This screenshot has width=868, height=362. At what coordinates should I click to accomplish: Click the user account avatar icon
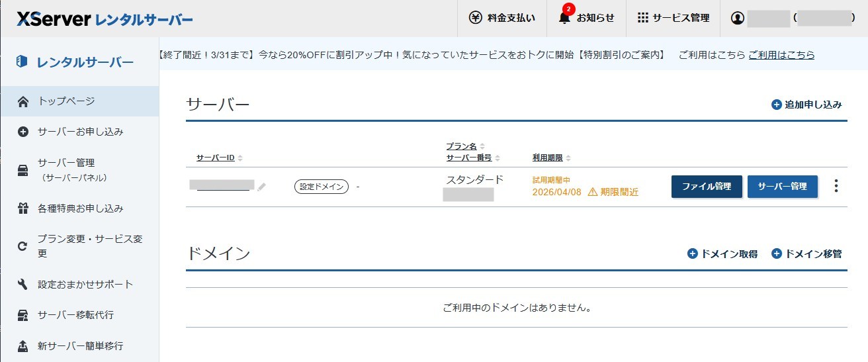[737, 19]
